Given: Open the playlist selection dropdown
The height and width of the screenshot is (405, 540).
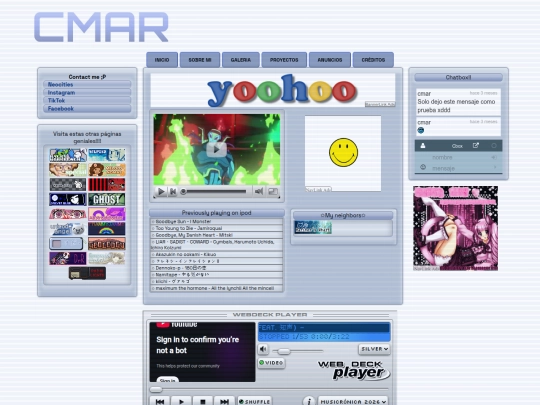Looking at the screenshot, I should tap(353, 402).
